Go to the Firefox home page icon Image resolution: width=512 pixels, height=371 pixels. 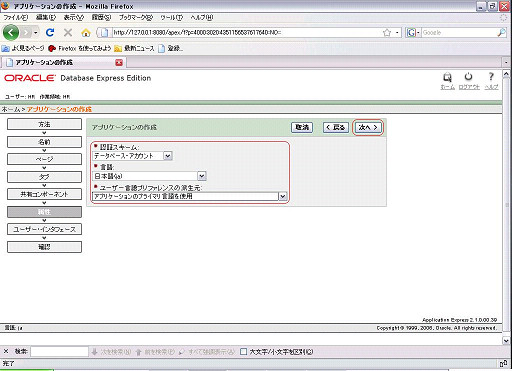[x=86, y=33]
